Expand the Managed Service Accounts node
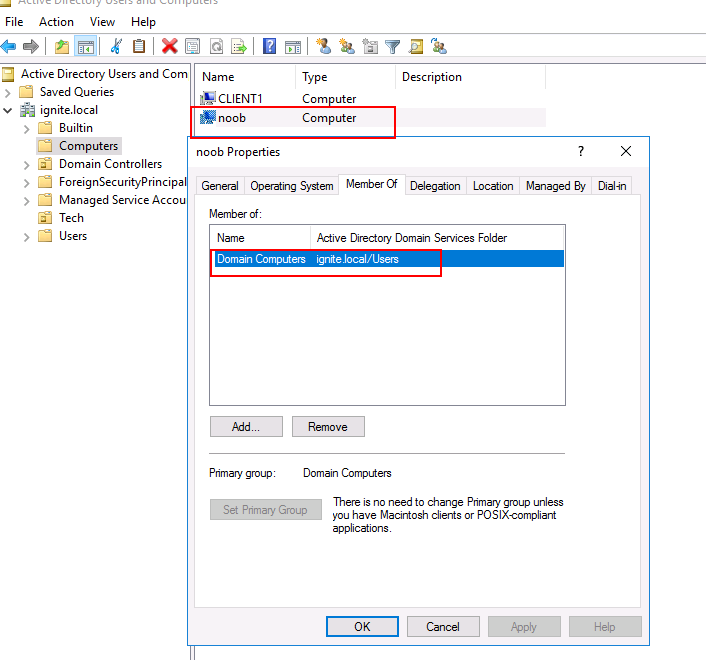Image resolution: width=706 pixels, height=660 pixels. [26, 201]
